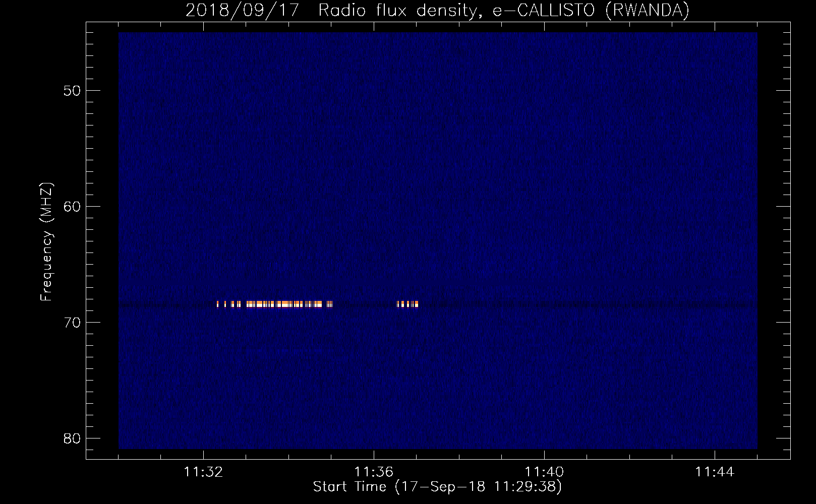Click the date "2018/09/17" in the title
The width and height of the screenshot is (816, 504).
243,10
